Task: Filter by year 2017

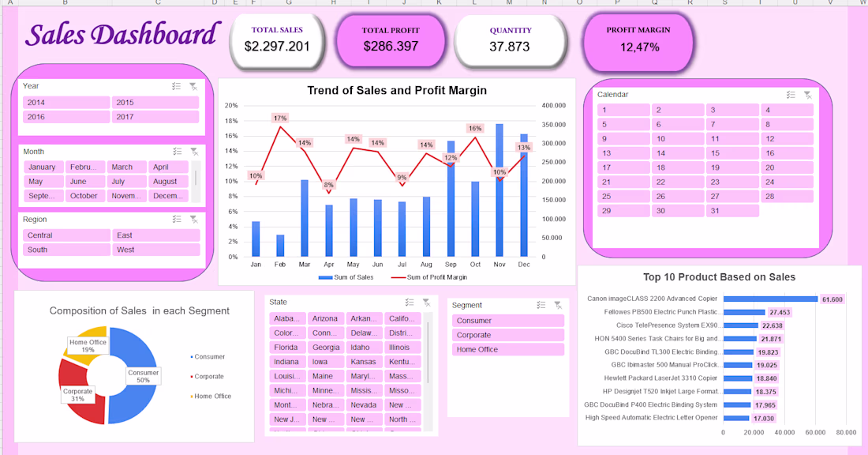Action: coord(155,117)
